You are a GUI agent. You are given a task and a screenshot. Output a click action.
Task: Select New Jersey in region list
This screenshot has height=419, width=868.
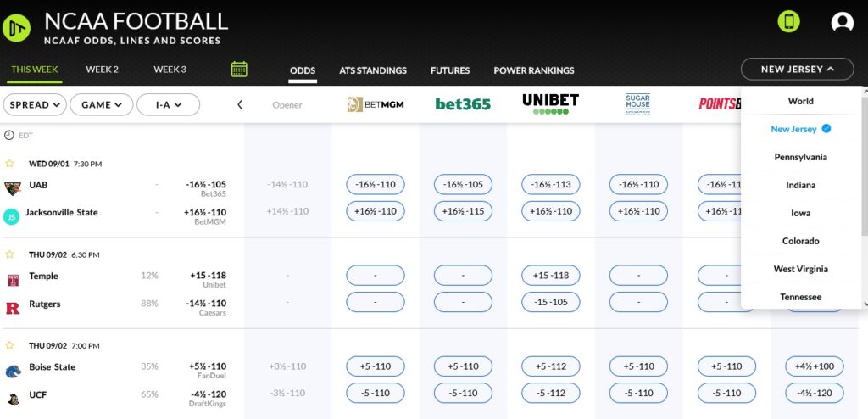(x=800, y=129)
